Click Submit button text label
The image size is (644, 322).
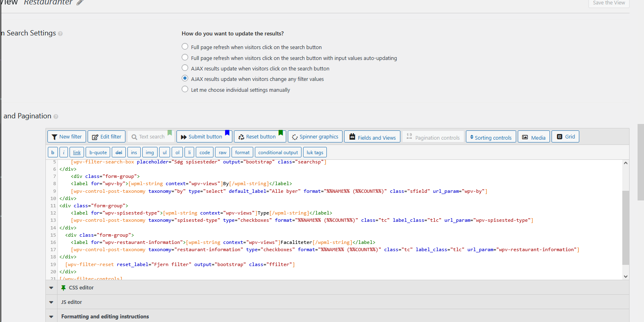pos(205,137)
